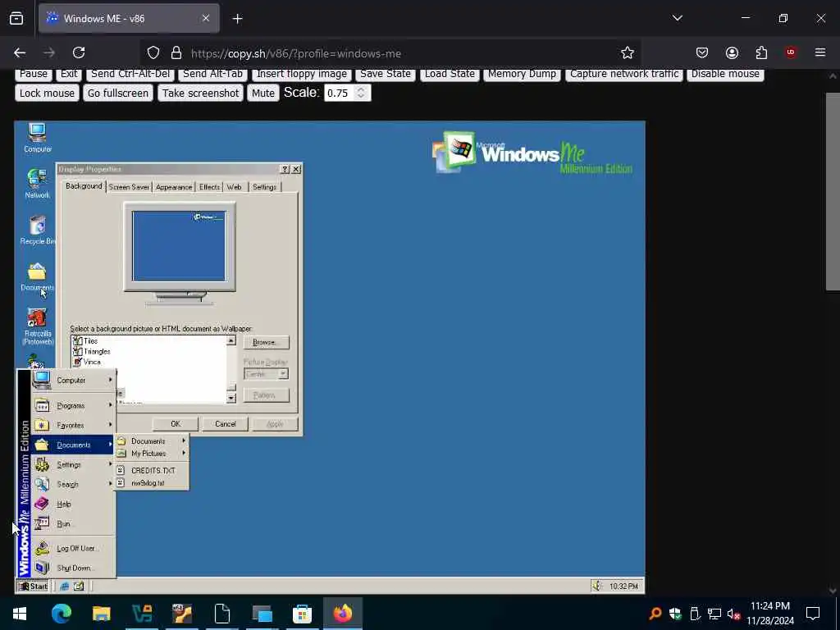Click the Save to Pocket icon

pos(702,52)
